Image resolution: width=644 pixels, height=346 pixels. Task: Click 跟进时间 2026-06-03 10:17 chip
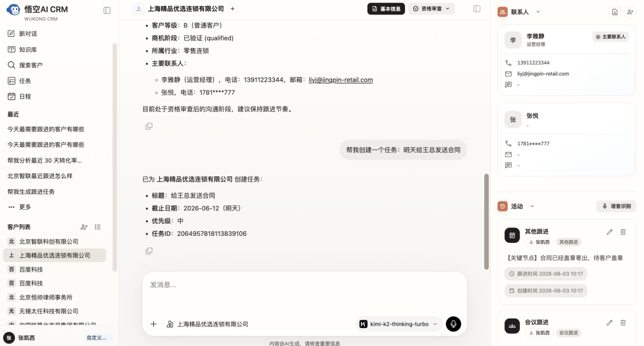pos(546,274)
